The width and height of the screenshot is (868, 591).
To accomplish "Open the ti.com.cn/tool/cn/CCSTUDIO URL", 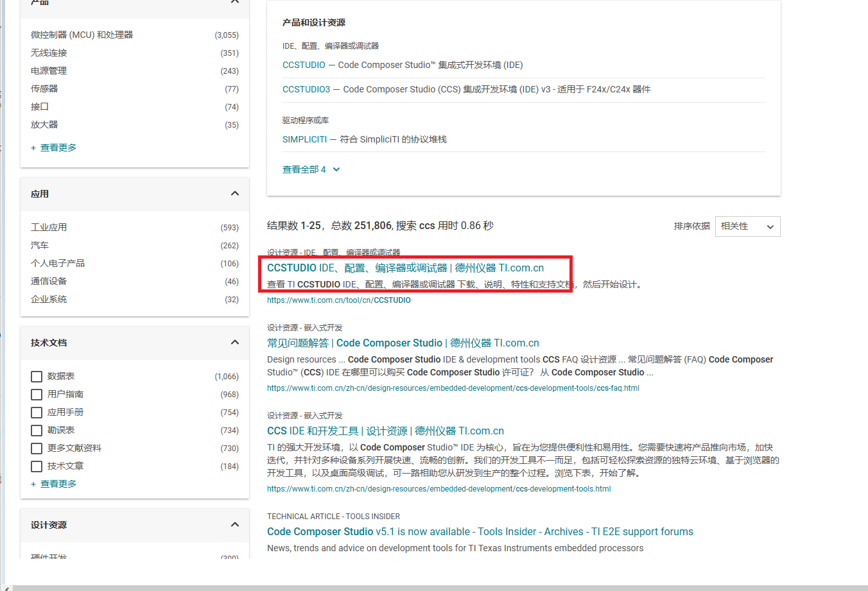I will click(x=339, y=300).
